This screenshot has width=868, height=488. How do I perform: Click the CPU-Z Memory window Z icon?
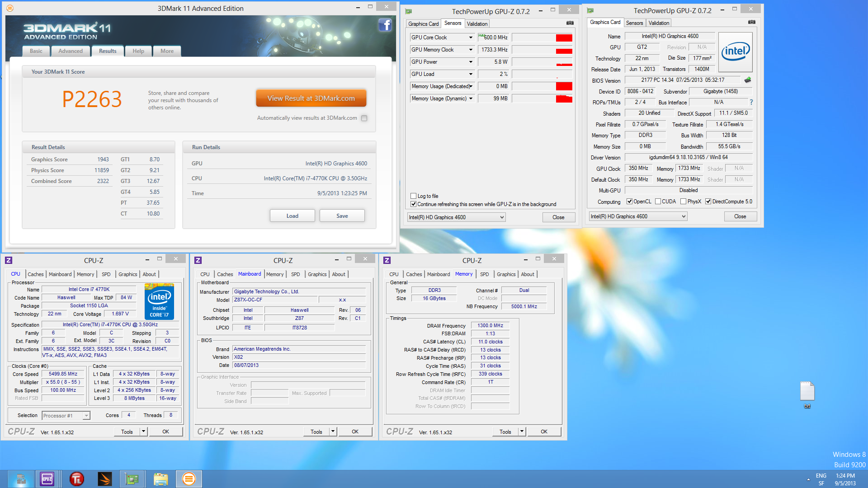point(387,260)
